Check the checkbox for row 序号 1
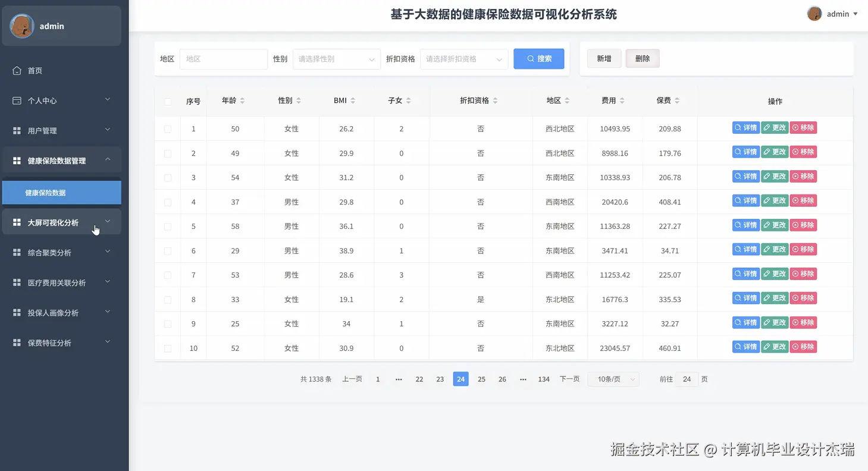This screenshot has width=868, height=471. [168, 127]
